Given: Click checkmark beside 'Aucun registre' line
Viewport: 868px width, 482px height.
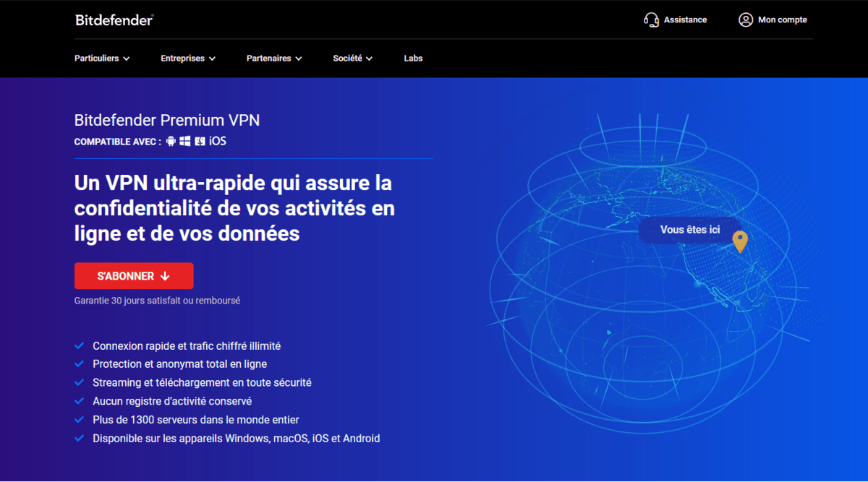Looking at the screenshot, I should click(x=79, y=401).
